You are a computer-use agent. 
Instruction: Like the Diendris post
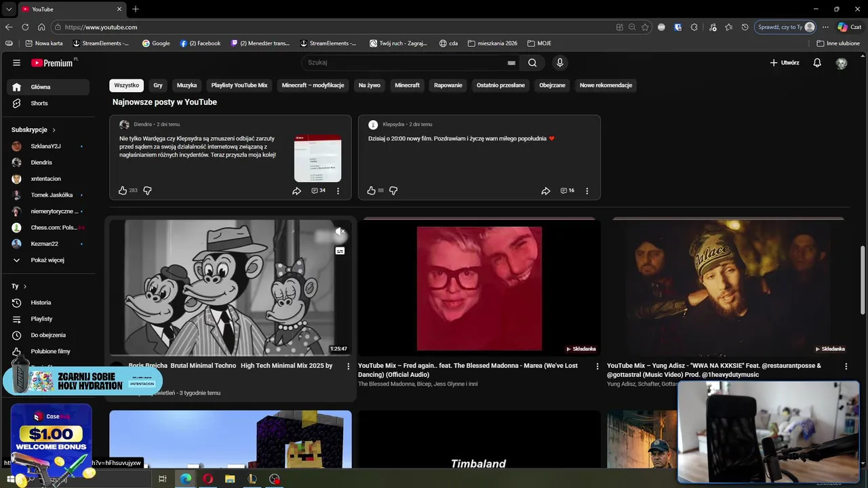point(123,190)
